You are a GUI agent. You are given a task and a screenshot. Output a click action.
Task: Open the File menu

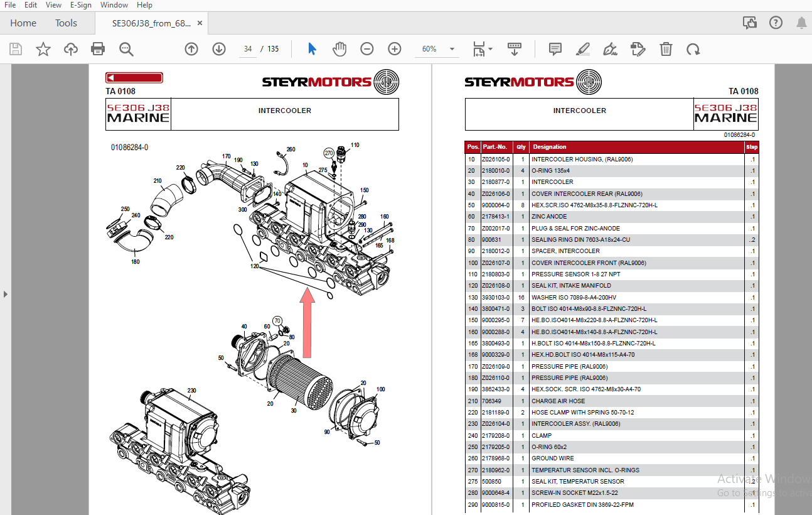[x=10, y=5]
